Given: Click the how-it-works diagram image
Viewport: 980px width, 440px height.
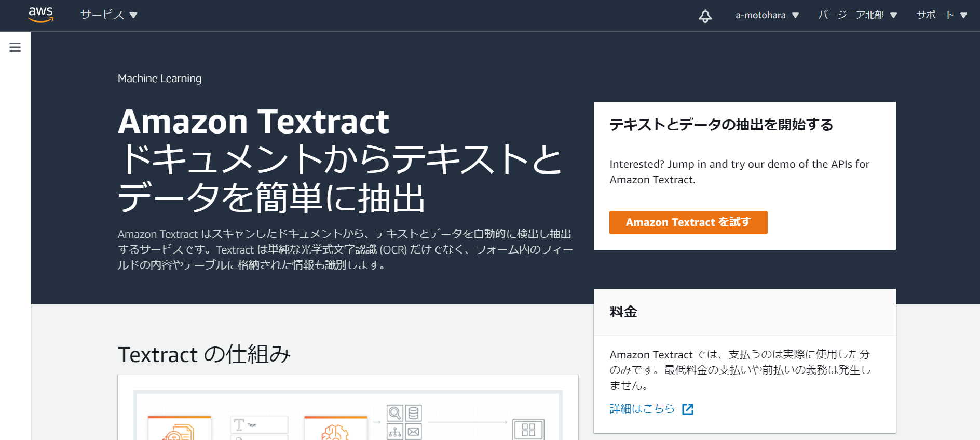Looking at the screenshot, I should pyautogui.click(x=348, y=415).
